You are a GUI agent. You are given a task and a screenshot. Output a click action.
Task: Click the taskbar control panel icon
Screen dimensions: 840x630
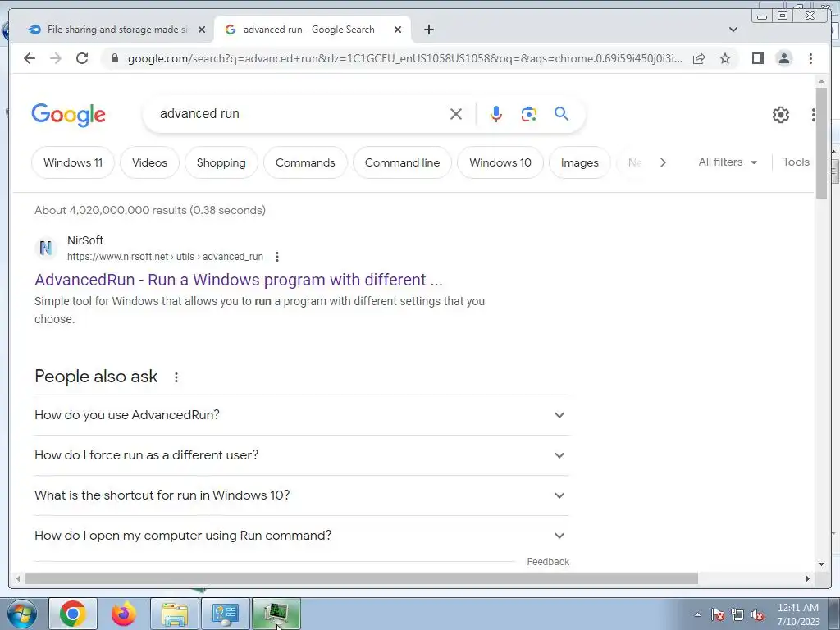225,614
